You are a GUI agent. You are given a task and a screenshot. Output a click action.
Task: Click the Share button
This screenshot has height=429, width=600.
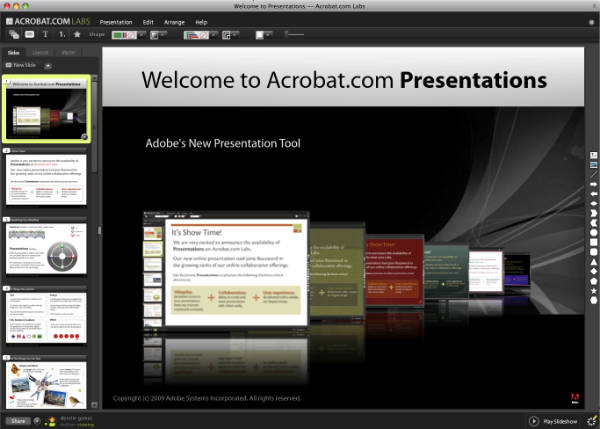click(18, 421)
